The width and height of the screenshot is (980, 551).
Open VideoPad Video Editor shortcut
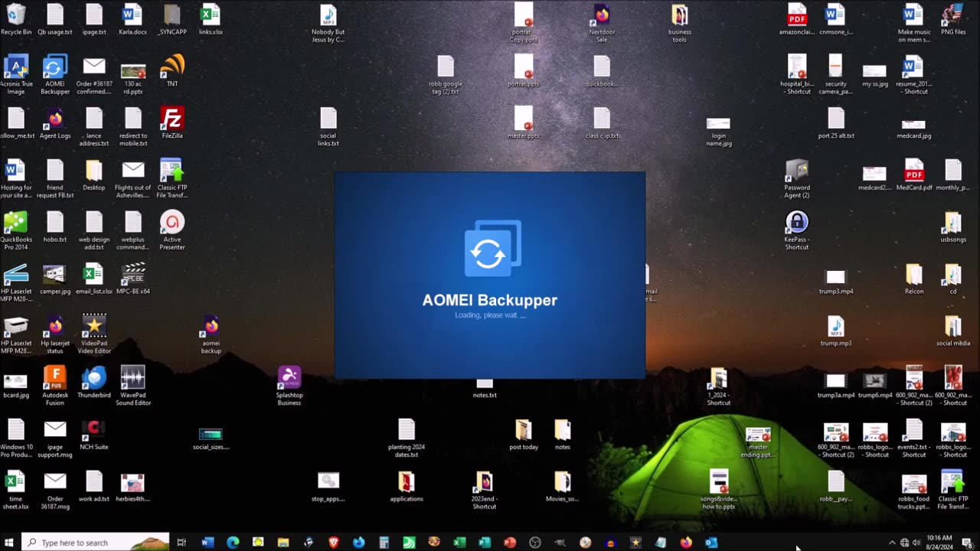(x=94, y=334)
